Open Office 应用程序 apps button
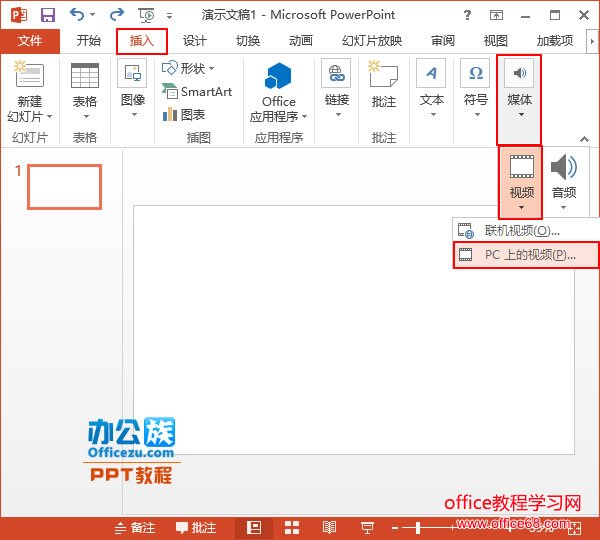 click(279, 92)
